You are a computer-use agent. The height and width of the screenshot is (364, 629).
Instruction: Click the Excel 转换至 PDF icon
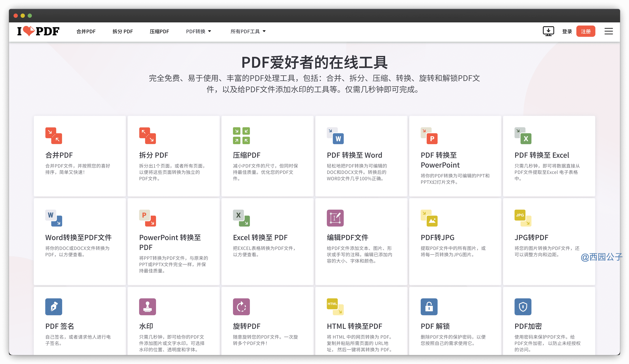click(241, 218)
